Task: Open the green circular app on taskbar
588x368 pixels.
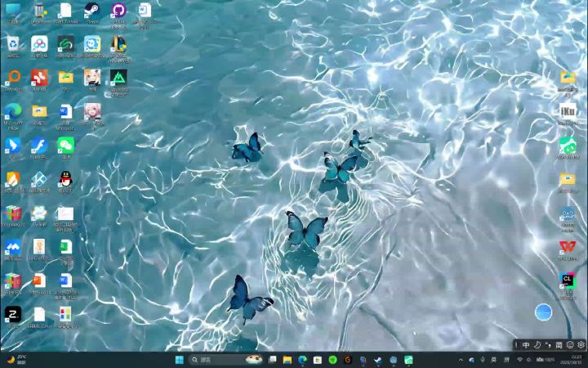Action: 332,360
